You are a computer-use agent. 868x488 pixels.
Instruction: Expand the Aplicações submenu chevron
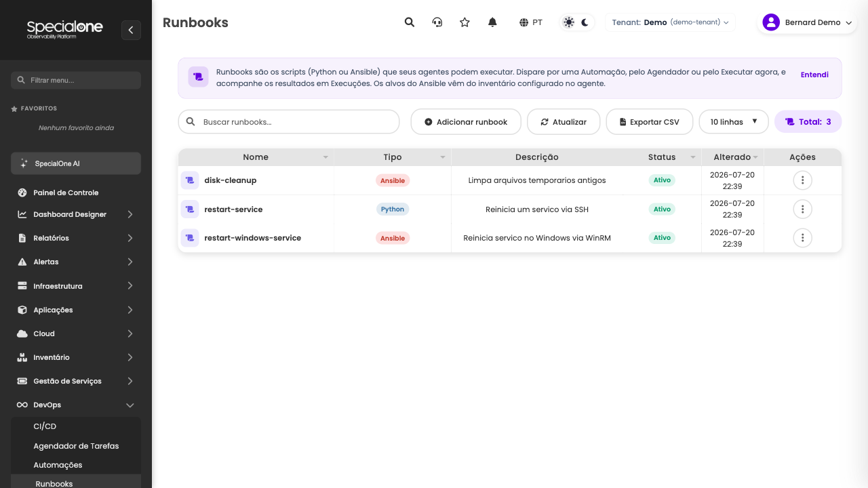pos(130,310)
